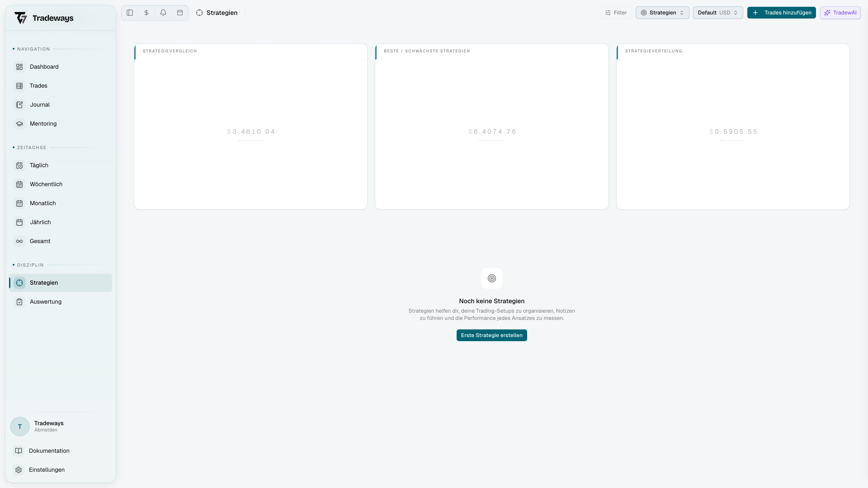
Task: Open the Default USD account selector
Action: pyautogui.click(x=718, y=12)
